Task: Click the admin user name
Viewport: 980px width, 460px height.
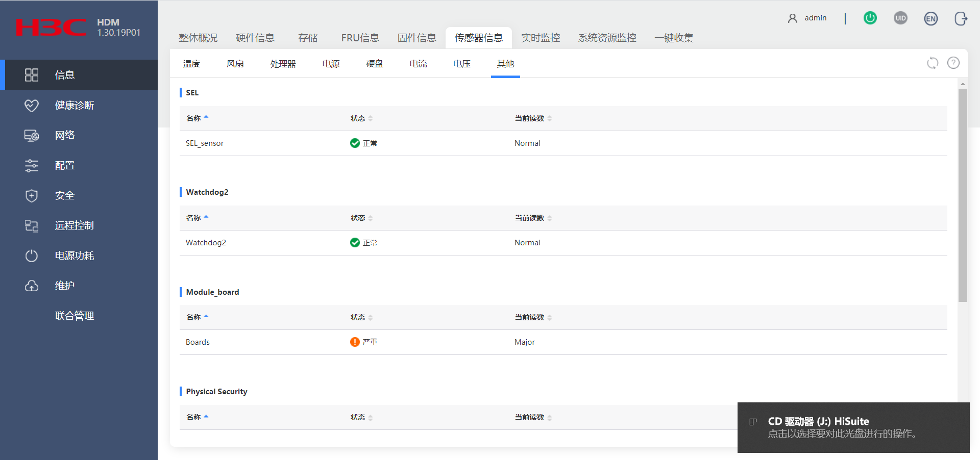Action: pos(815,18)
